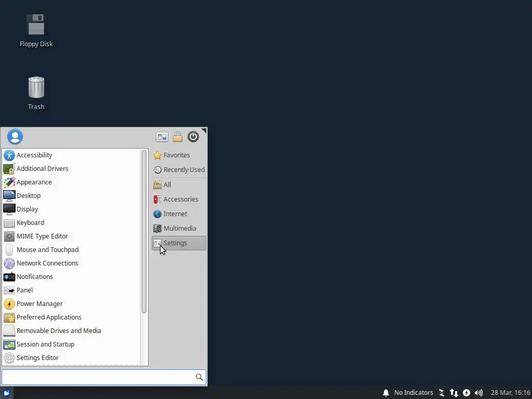Click the magnifier search icon

coord(199,377)
